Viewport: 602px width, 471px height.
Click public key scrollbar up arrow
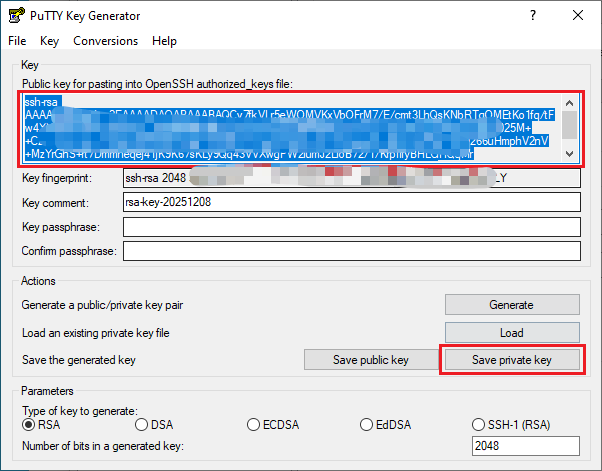570,103
